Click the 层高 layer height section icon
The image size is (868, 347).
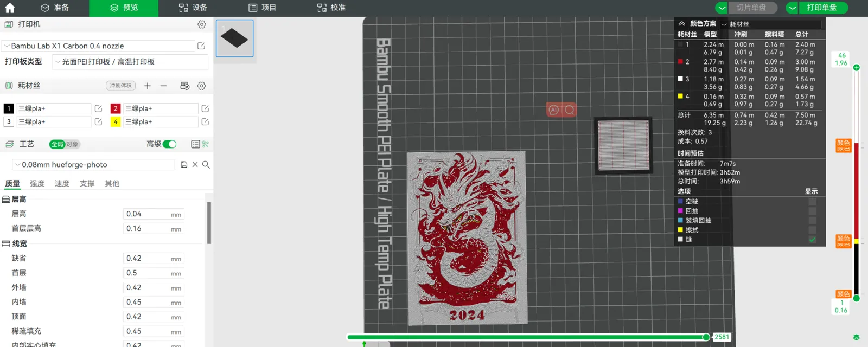(x=6, y=200)
